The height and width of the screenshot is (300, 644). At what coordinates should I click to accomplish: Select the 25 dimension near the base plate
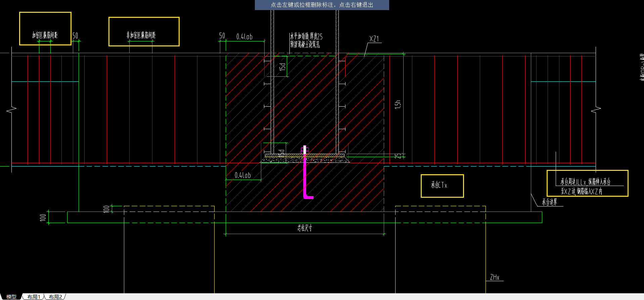click(x=398, y=156)
